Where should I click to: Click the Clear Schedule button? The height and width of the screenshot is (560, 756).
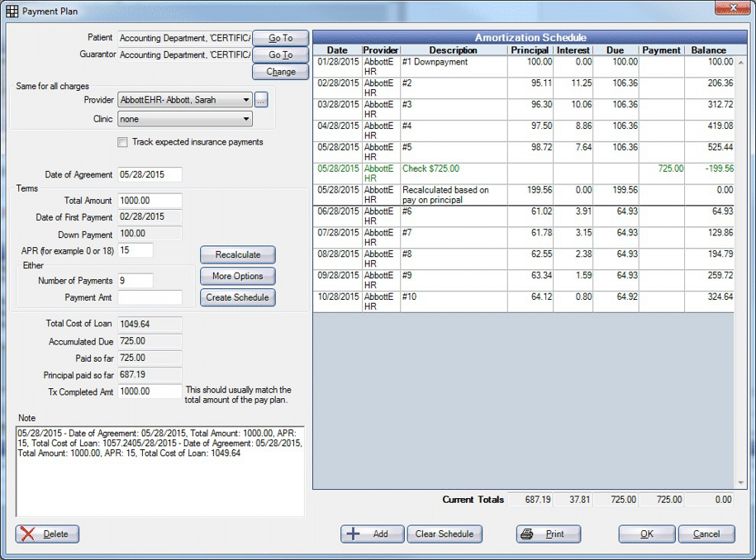pos(445,534)
